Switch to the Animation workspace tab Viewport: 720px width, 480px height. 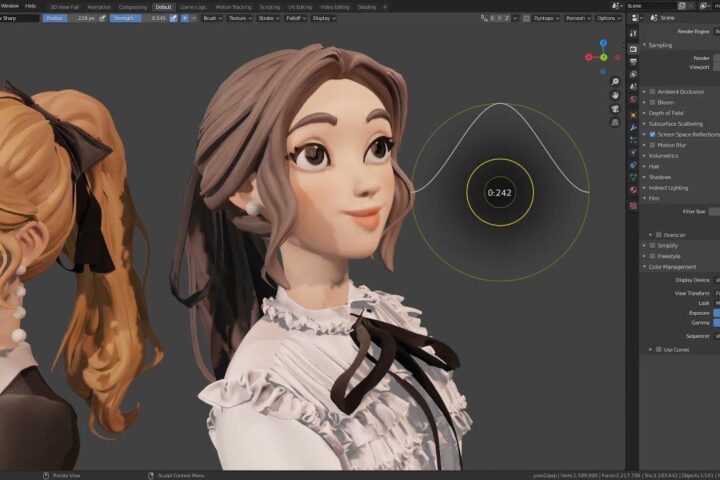coord(99,7)
